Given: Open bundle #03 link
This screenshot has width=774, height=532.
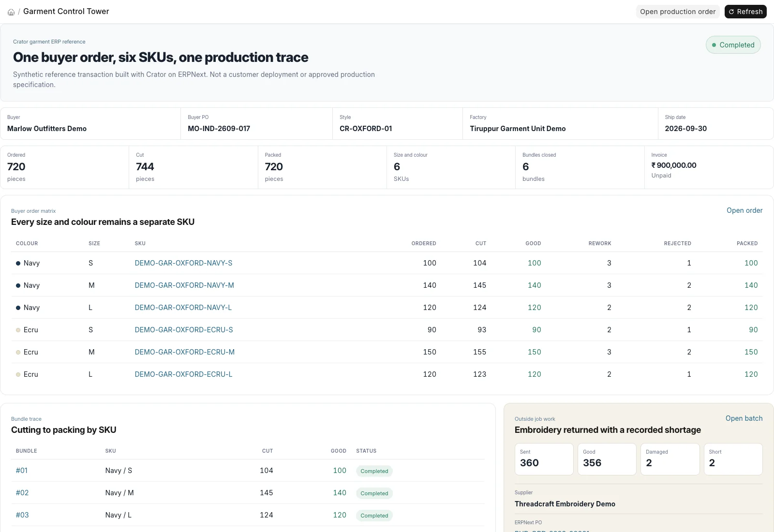Looking at the screenshot, I should (x=22, y=515).
